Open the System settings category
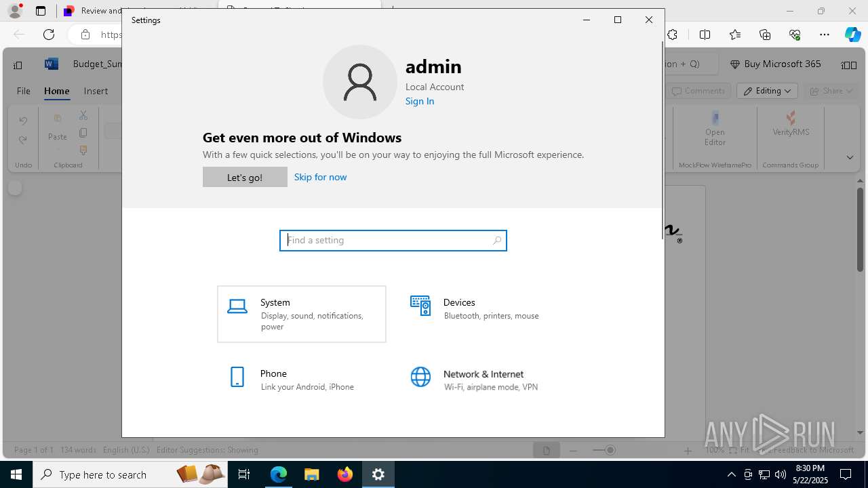Image resolution: width=868 pixels, height=488 pixels. pyautogui.click(x=302, y=314)
